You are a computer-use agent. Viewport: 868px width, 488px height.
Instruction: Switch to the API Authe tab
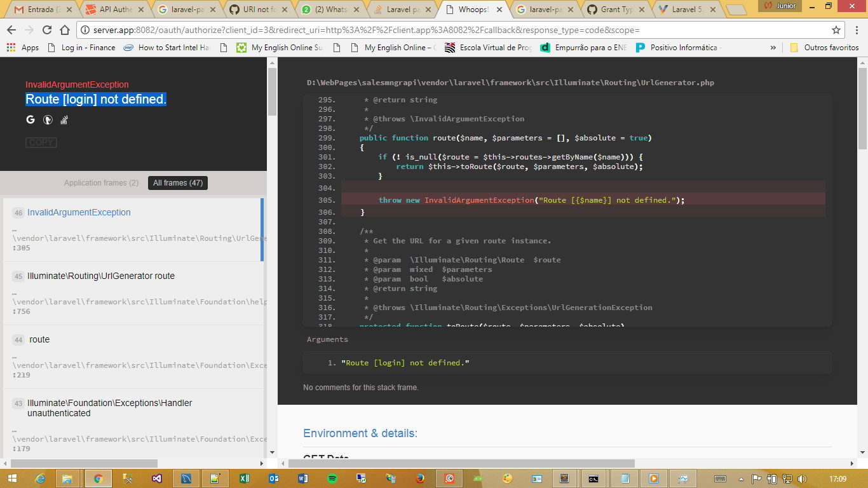115,10
